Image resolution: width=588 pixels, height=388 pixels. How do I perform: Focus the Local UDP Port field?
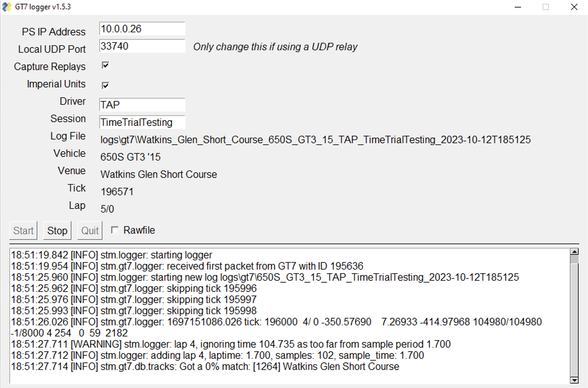[142, 46]
